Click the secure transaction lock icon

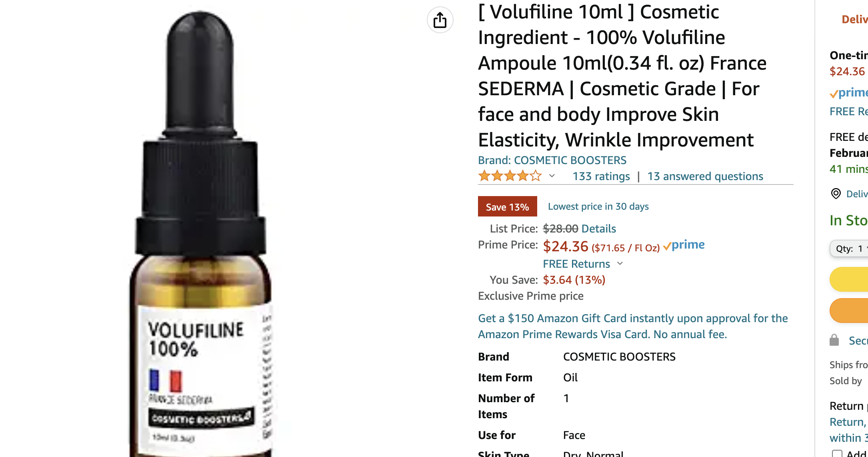(834, 340)
